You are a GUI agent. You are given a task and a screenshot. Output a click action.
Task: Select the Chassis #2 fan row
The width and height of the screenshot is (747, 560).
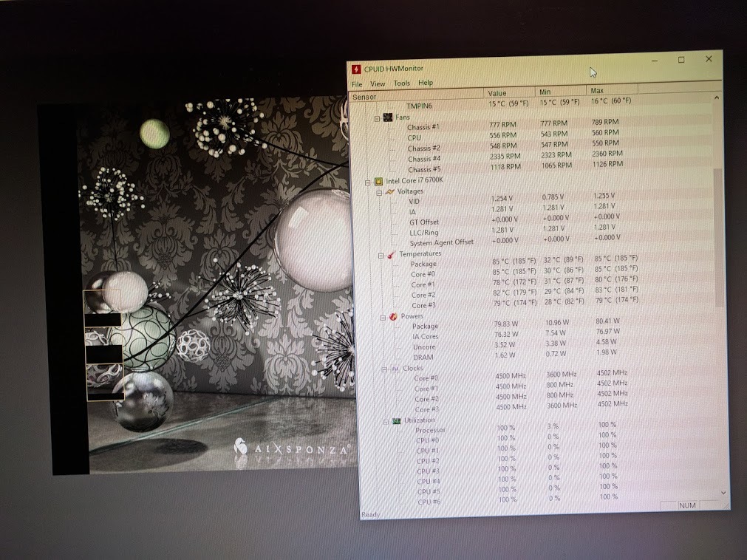pos(533,147)
